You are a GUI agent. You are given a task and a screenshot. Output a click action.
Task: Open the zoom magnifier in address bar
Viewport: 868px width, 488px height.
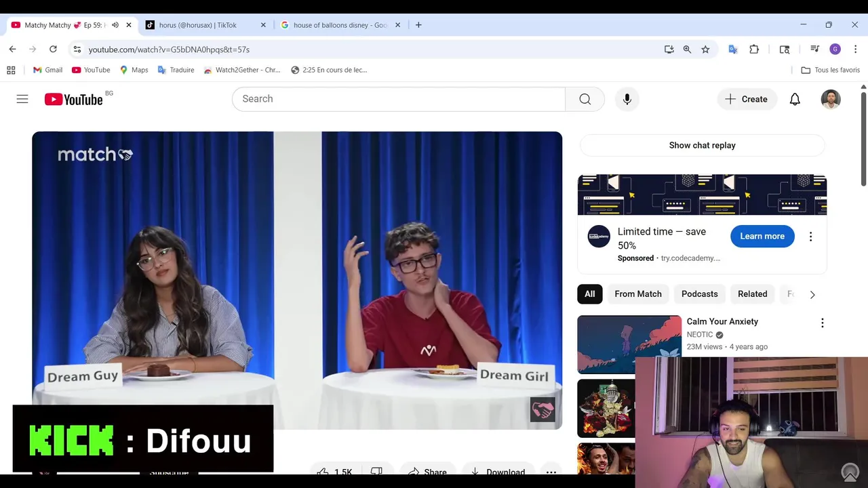(687, 49)
